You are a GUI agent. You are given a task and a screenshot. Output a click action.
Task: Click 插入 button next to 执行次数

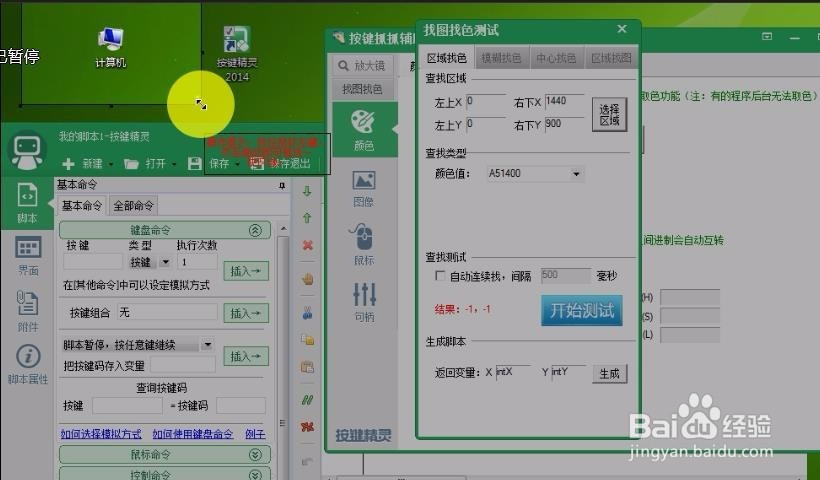tap(246, 271)
